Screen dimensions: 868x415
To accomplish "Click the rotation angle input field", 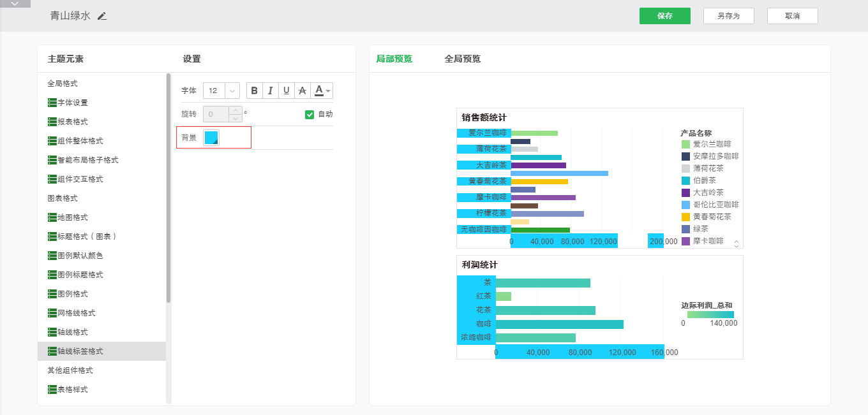I will [216, 115].
